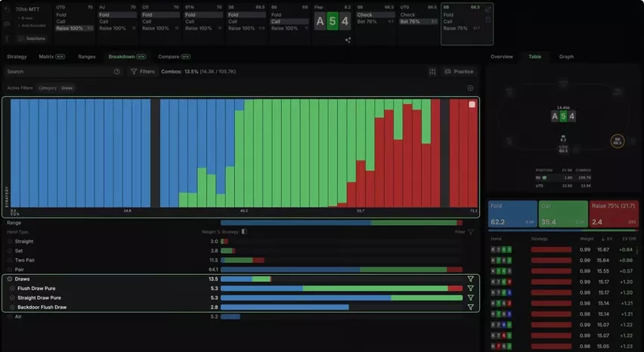This screenshot has height=352, width=644.
Task: Expand the Pair hand type row
Action: coord(9,270)
